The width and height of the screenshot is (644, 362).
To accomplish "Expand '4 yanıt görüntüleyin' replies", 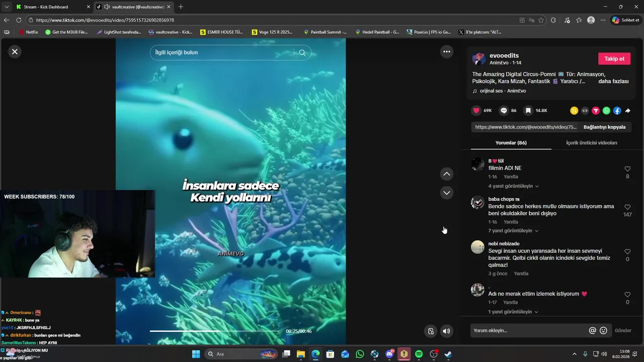I will pyautogui.click(x=513, y=186).
